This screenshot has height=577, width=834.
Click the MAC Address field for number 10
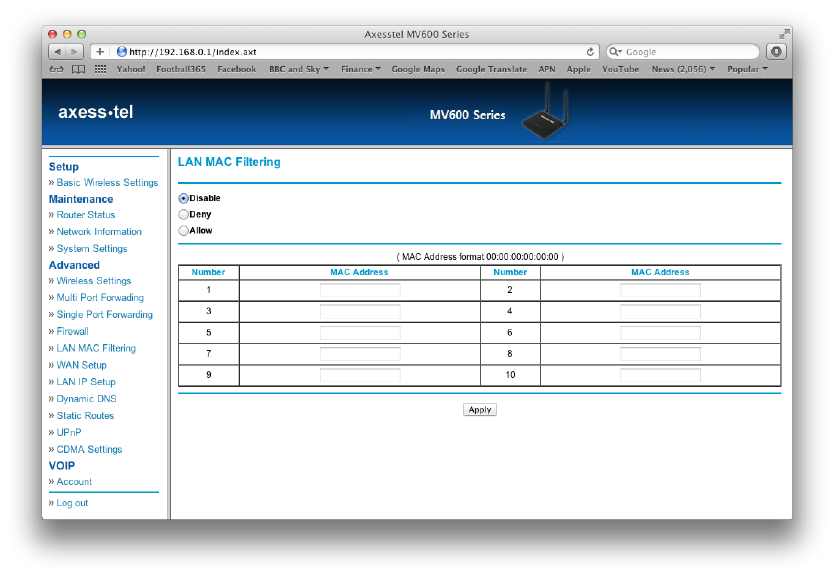pos(660,375)
